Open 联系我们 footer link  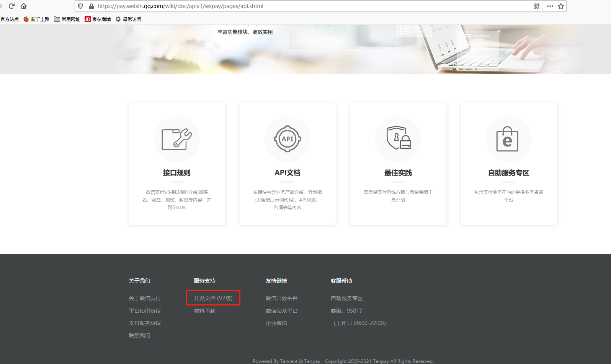[x=139, y=335]
